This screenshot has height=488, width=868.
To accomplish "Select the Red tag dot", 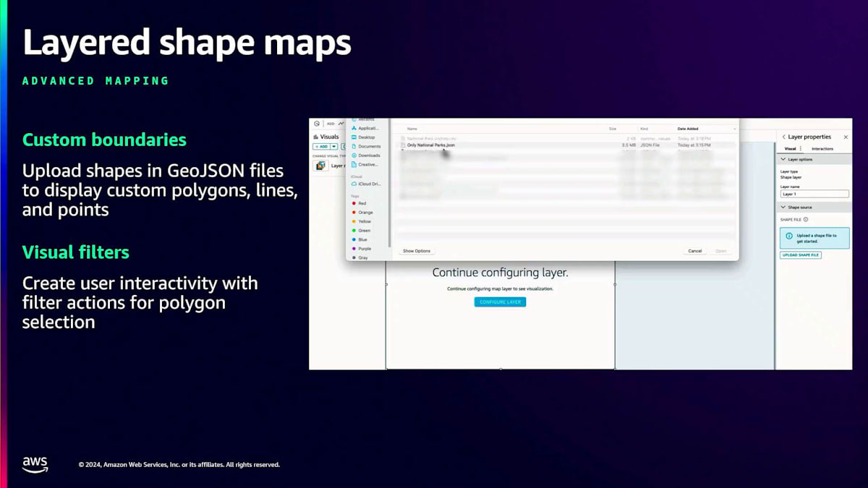I will coord(354,204).
